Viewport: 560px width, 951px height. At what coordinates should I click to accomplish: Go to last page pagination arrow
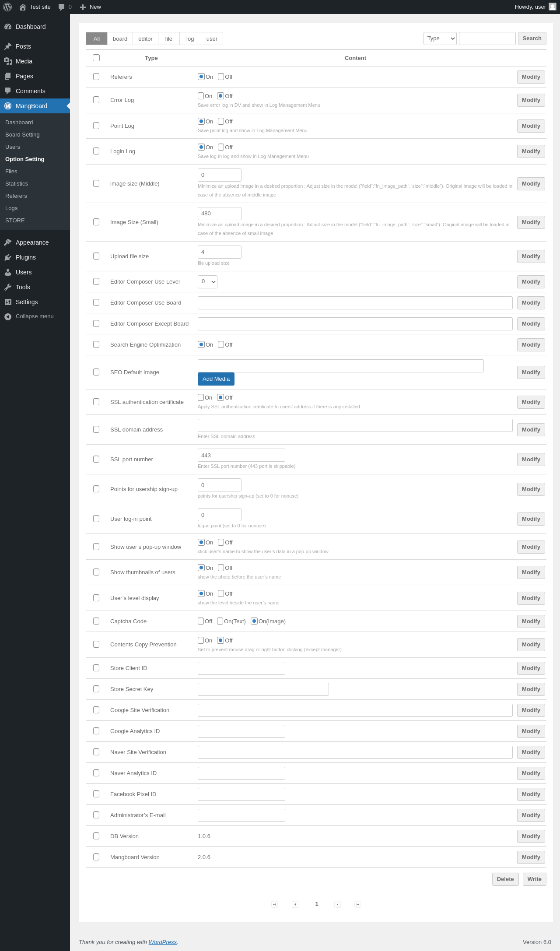pos(357,904)
